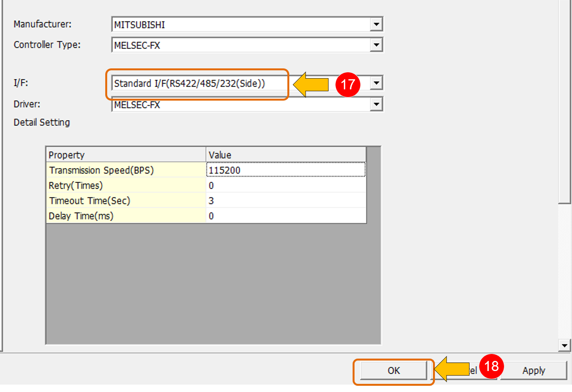
Task: Click the Driver label
Action: point(27,104)
